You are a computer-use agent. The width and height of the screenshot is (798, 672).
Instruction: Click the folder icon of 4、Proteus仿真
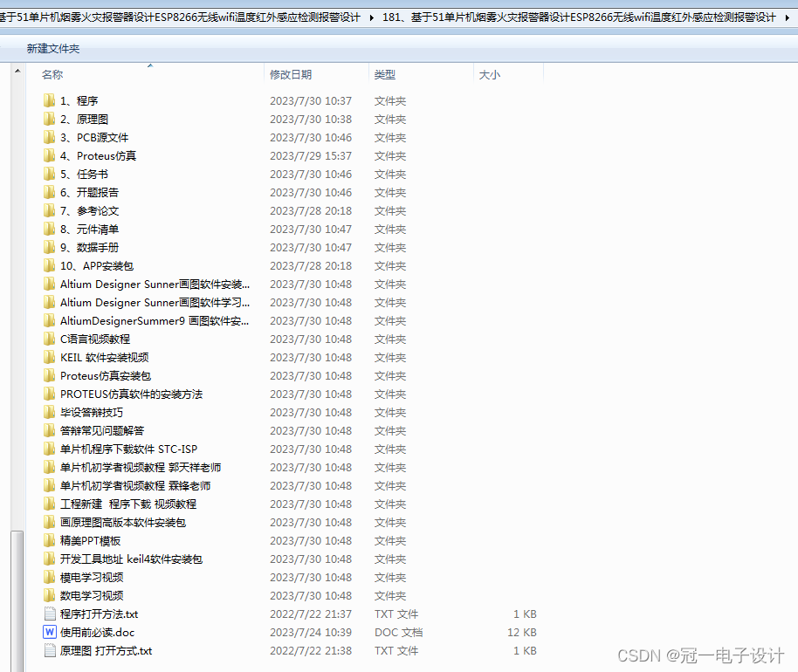tap(50, 155)
